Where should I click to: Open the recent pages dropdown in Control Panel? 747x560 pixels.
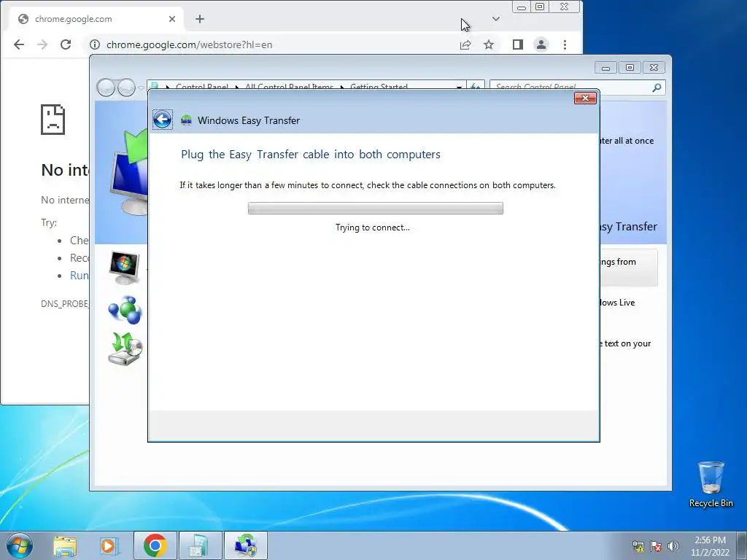click(141, 88)
